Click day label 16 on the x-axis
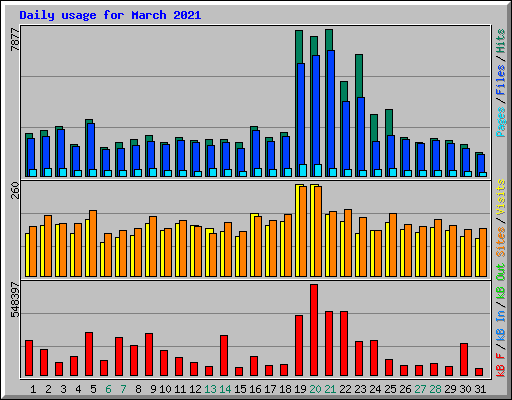This screenshot has width=512, height=400. pyautogui.click(x=255, y=389)
